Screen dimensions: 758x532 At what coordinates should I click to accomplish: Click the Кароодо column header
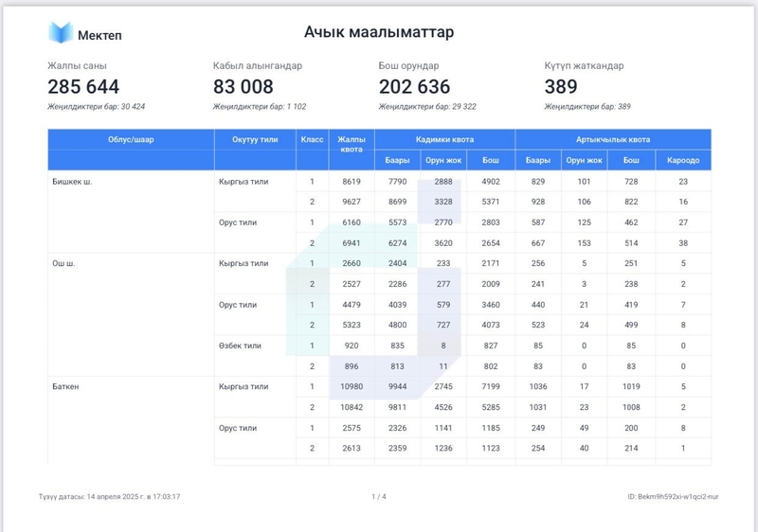(683, 160)
